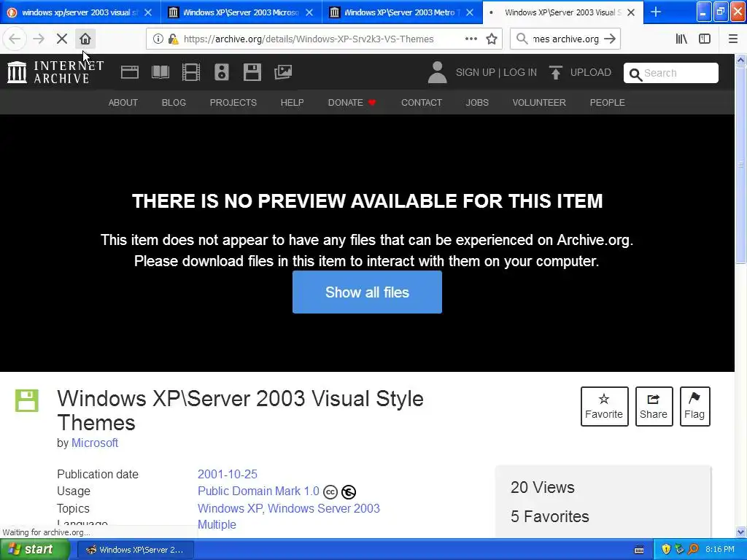Click the UPLOAD link text

click(590, 72)
